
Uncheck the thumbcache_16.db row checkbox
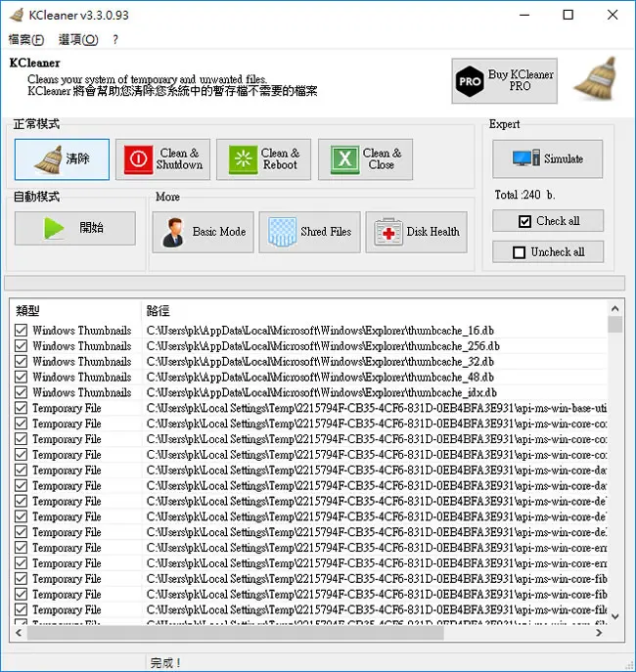[x=21, y=330]
